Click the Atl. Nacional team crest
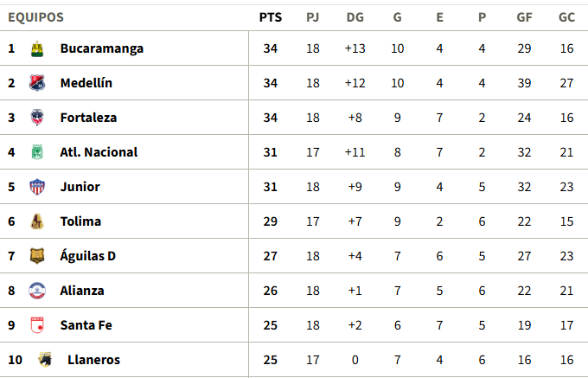 [37, 152]
